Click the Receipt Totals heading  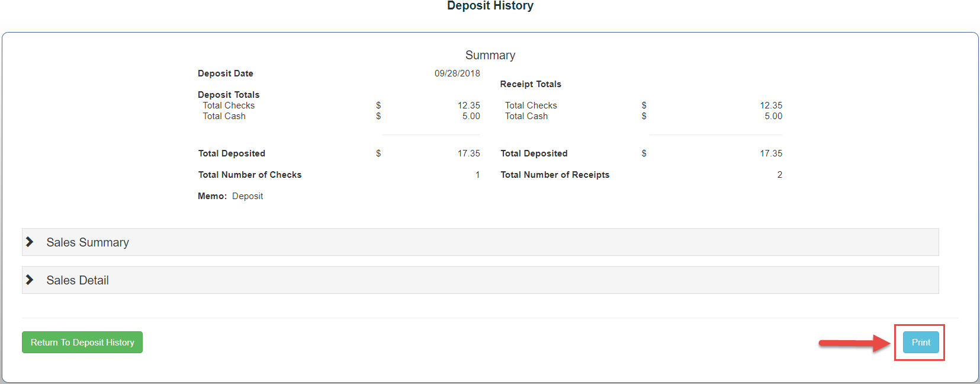531,84
